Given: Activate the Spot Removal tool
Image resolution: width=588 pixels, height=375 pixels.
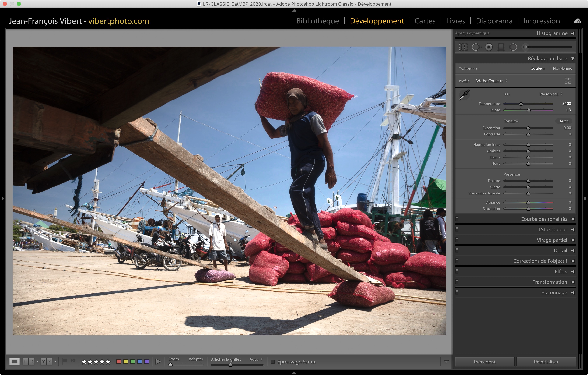Looking at the screenshot, I should coord(476,47).
